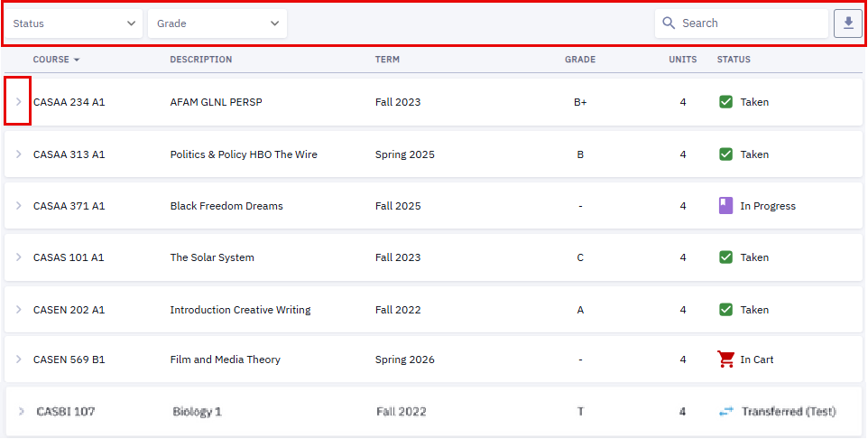Viewport: 868px width, 439px height.
Task: Expand the CASBI 107 row
Action: coord(21,411)
